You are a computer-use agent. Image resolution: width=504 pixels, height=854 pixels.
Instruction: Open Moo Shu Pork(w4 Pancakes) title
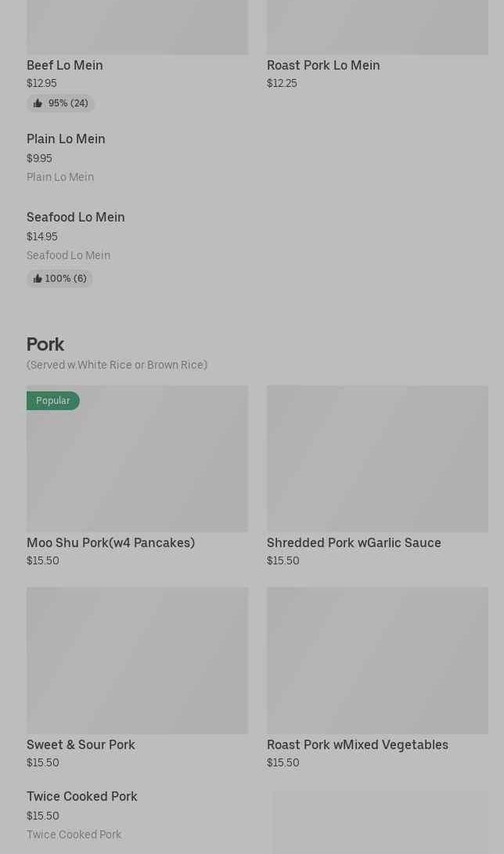click(x=110, y=542)
